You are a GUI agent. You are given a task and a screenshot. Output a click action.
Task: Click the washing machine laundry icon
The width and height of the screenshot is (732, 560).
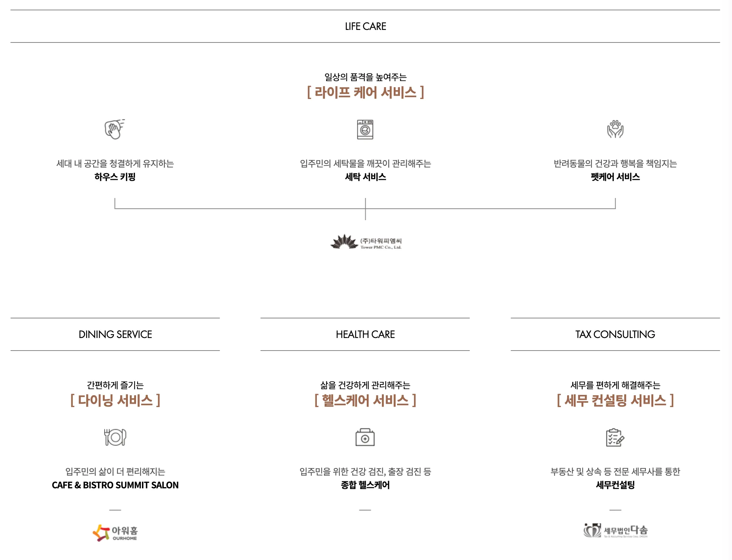365,130
